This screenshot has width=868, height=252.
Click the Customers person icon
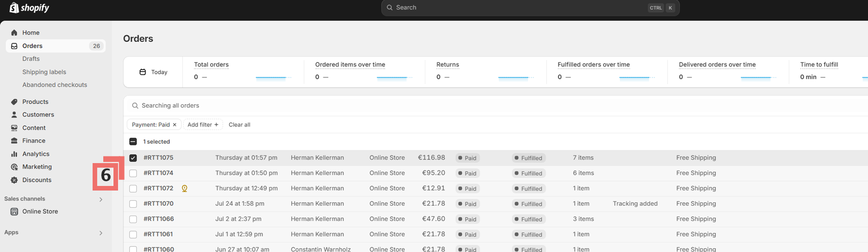point(14,115)
